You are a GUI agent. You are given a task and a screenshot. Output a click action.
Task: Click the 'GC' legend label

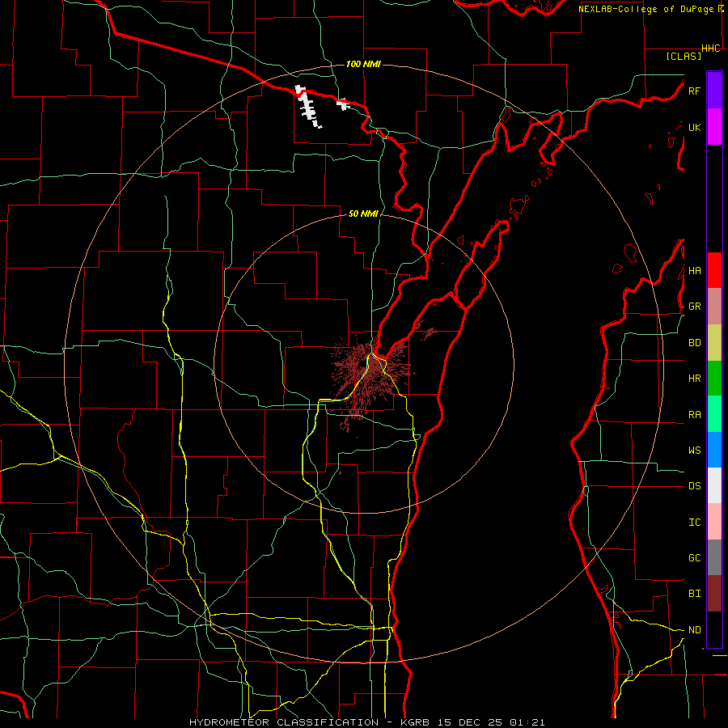pyautogui.click(x=695, y=558)
